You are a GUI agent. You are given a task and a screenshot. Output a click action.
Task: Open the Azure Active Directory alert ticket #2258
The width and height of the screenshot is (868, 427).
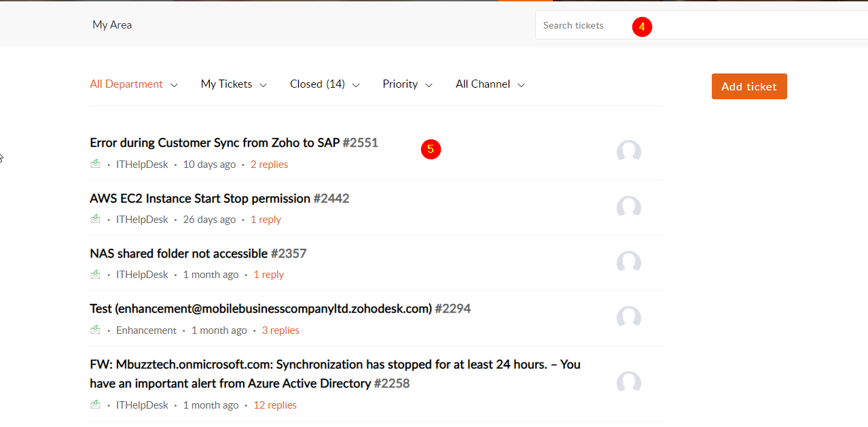336,374
